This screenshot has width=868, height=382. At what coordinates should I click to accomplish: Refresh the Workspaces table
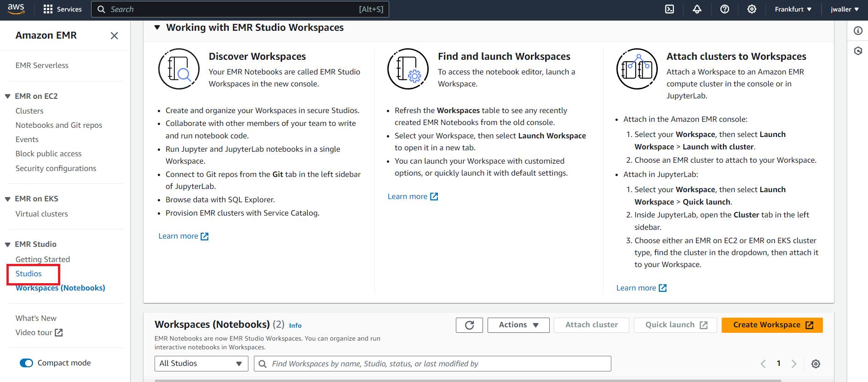pyautogui.click(x=469, y=325)
